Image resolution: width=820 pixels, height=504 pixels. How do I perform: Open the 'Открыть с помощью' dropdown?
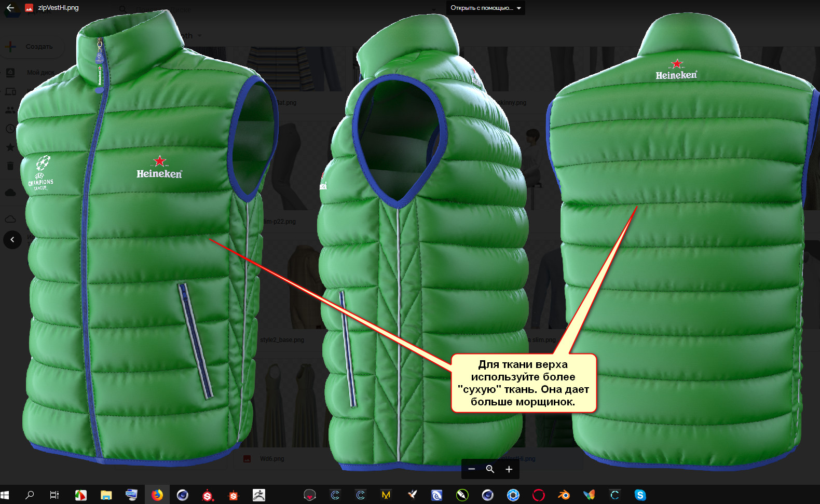click(486, 8)
